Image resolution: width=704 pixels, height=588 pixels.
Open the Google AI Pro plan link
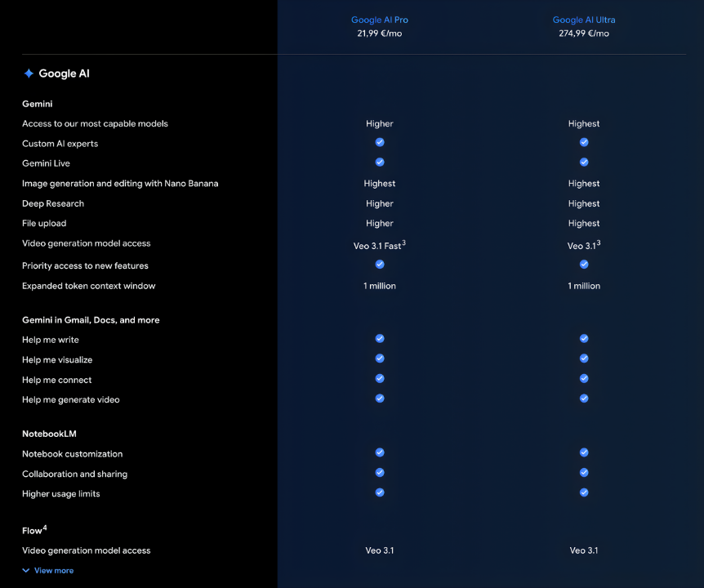point(380,20)
